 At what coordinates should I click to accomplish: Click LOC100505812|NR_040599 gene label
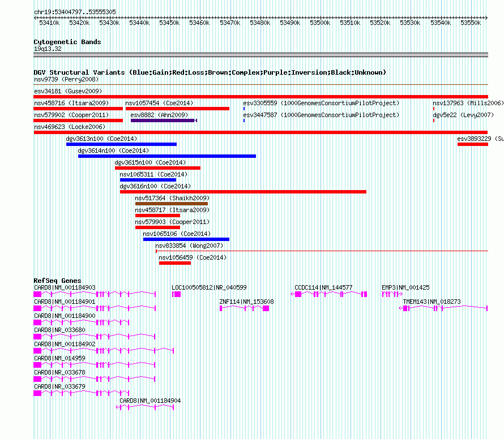tap(209, 287)
